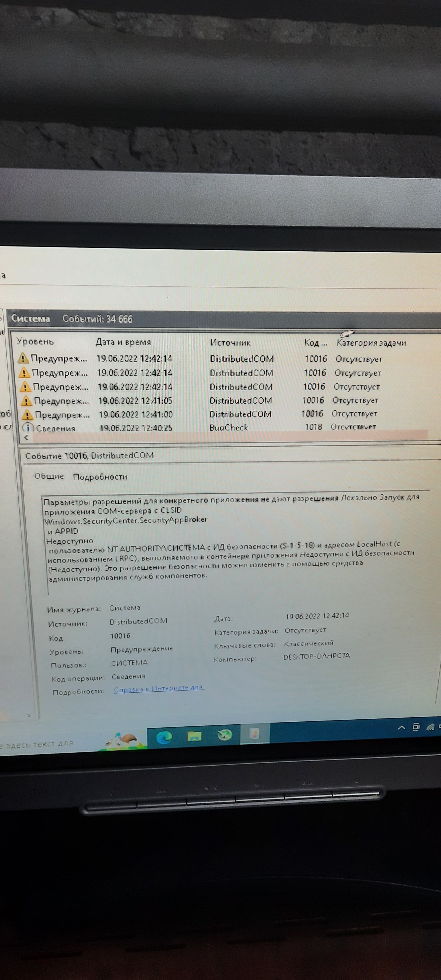Click the Meet Now tray icon
This screenshot has width=441, height=980.
pyautogui.click(x=416, y=727)
